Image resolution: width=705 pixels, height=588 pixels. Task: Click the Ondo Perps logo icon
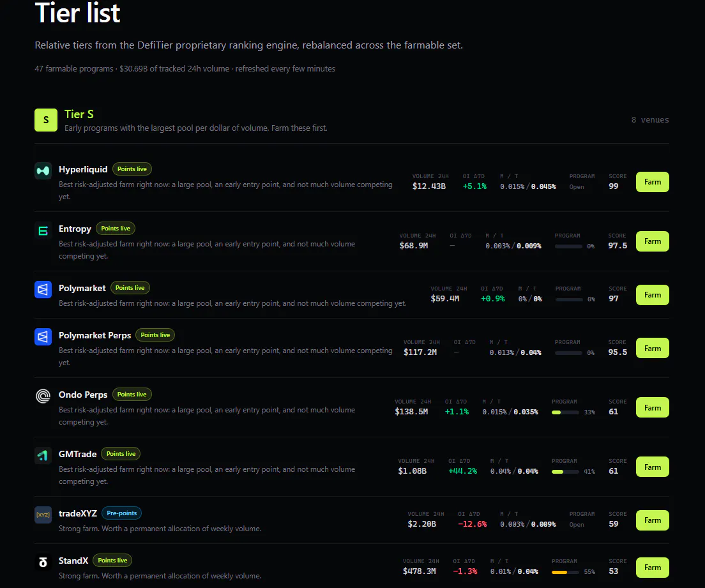click(43, 396)
